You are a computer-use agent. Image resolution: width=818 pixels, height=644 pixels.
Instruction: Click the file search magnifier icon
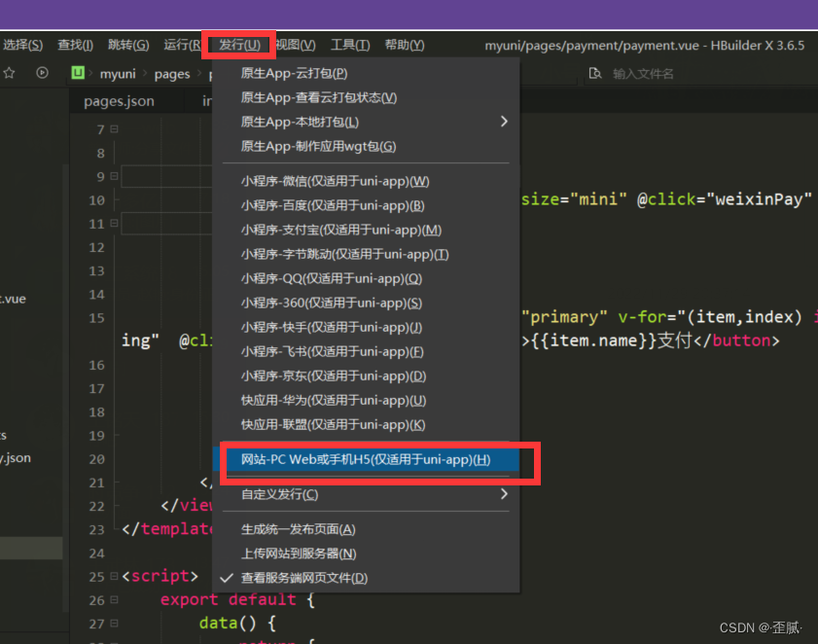(594, 74)
